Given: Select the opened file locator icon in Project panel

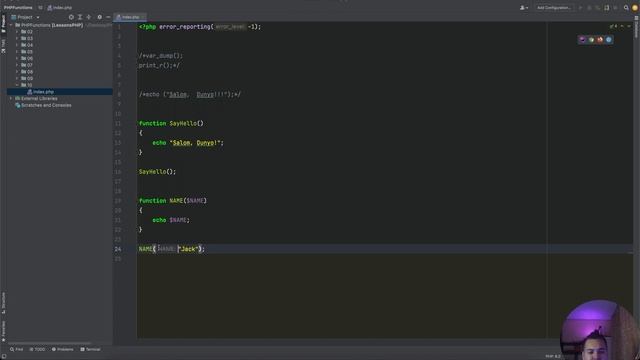Looking at the screenshot, I should click(x=71, y=17).
